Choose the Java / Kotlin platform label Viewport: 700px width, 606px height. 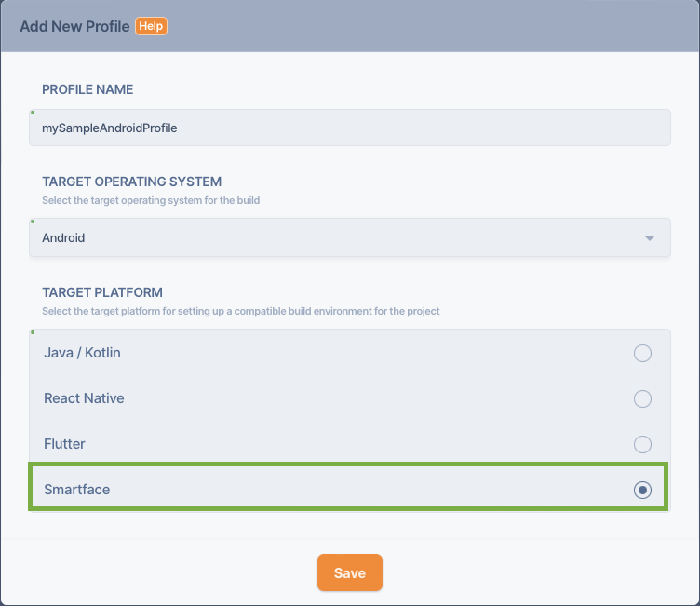[82, 353]
